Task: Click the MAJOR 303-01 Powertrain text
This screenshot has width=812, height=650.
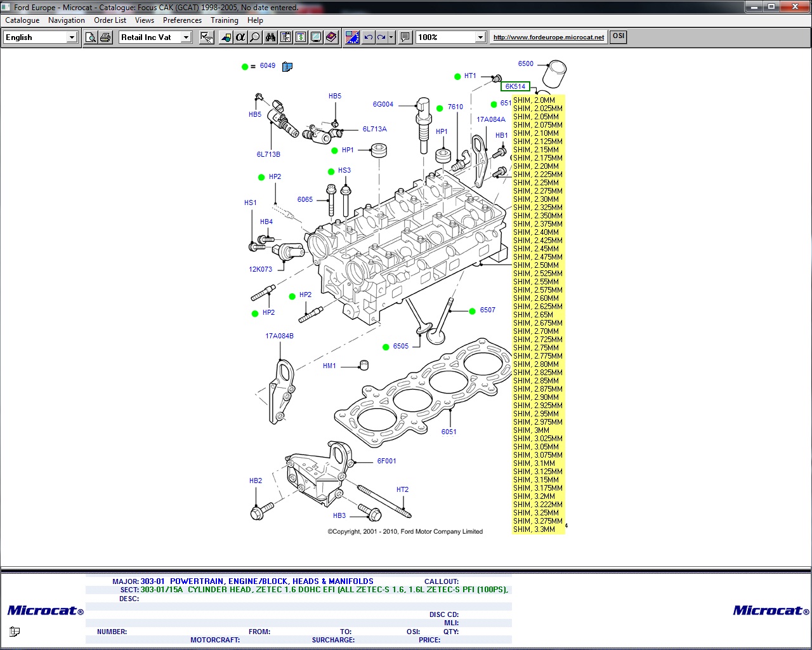Action: point(257,581)
